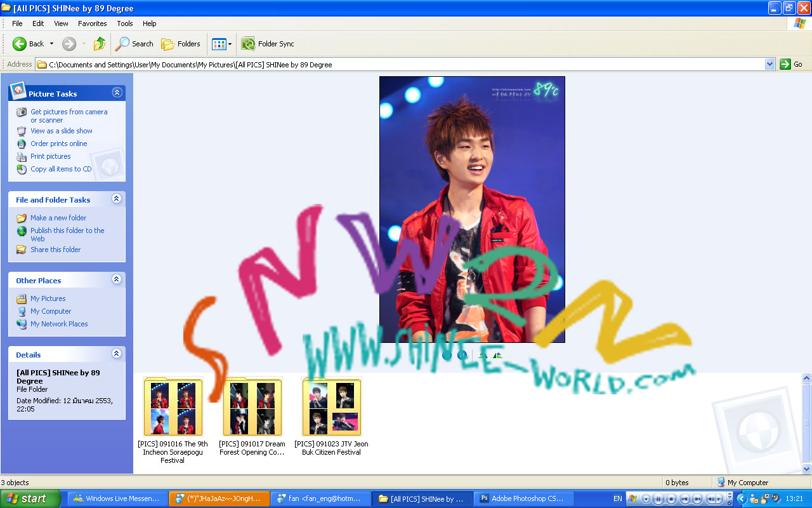Open My Network Places link

click(59, 324)
